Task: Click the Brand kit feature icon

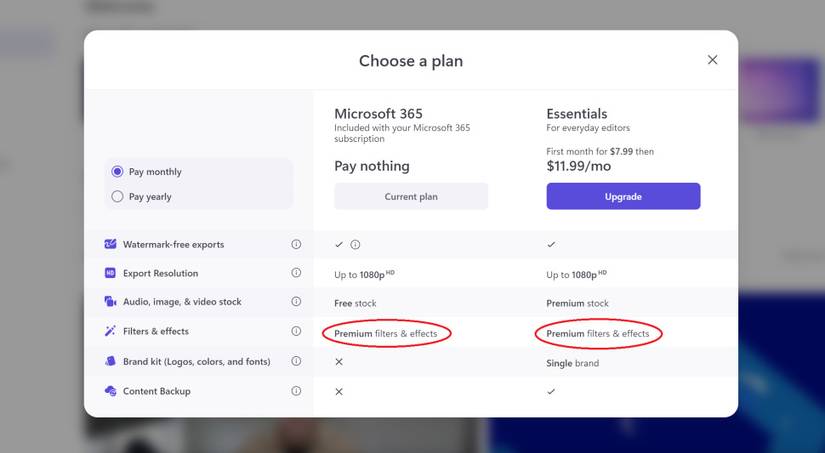Action: (110, 361)
